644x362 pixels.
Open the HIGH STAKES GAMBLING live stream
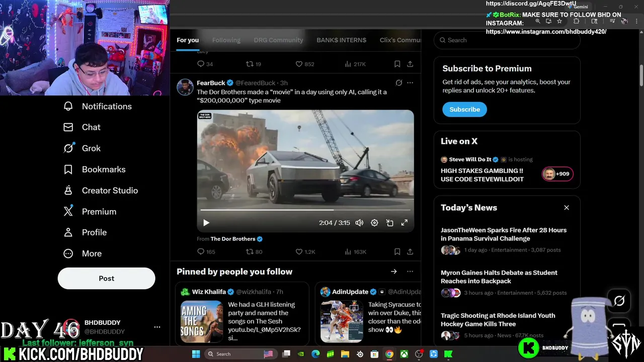[x=482, y=175]
